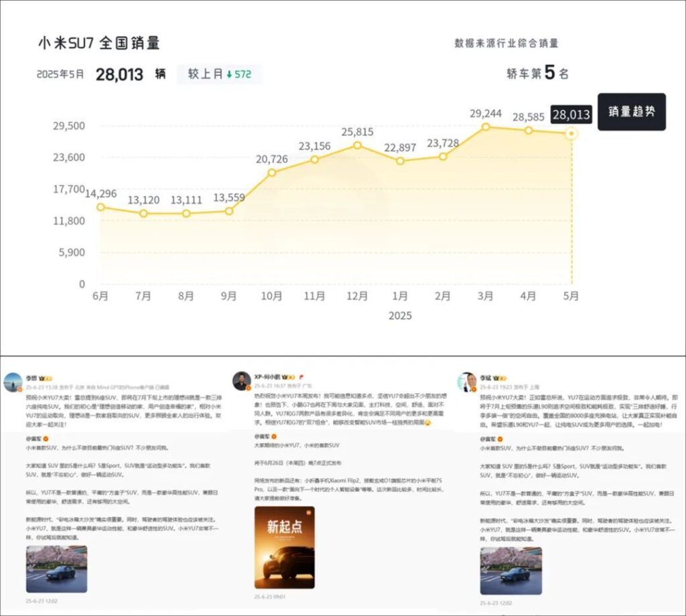Click the March peak data point 29,244
The width and height of the screenshot is (686, 616).
tap(486, 127)
